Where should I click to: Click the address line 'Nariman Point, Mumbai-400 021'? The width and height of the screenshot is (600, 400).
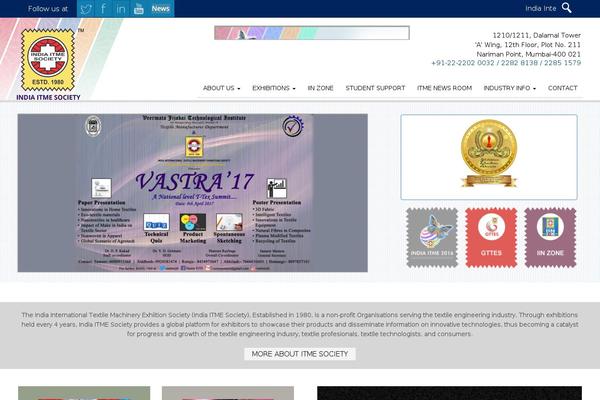(x=528, y=54)
